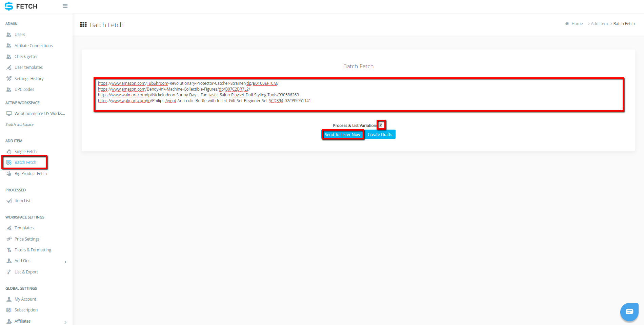Click the Filters & Formatting funnel icon
644x325 pixels.
pyautogui.click(x=9, y=250)
